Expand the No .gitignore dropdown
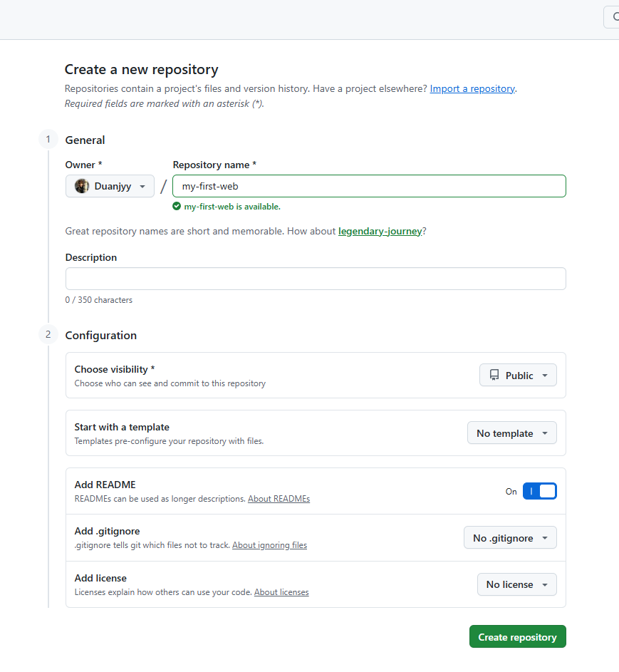This screenshot has height=672, width=619. point(510,538)
